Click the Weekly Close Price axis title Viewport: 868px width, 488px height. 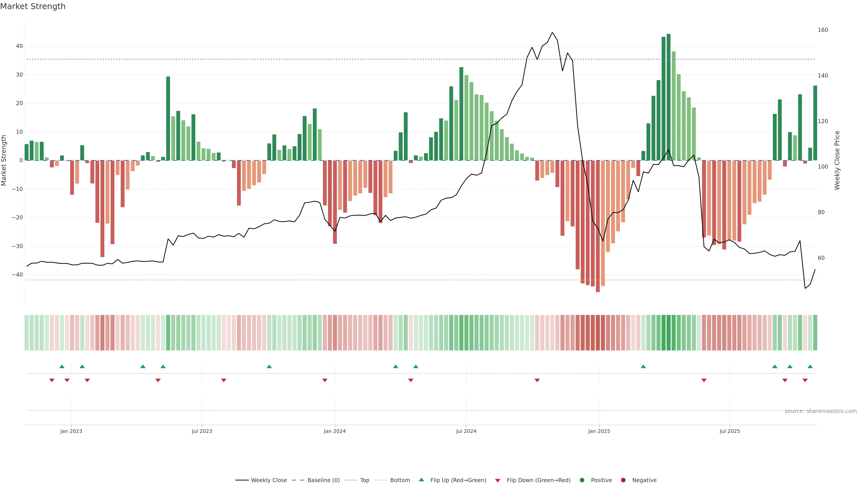pyautogui.click(x=837, y=160)
